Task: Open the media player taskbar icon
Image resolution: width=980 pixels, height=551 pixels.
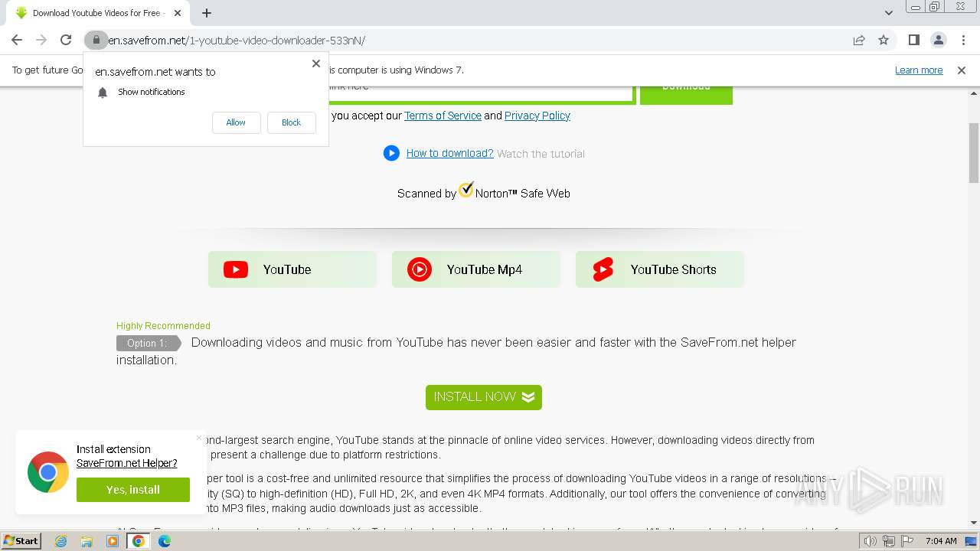Action: coord(113,541)
